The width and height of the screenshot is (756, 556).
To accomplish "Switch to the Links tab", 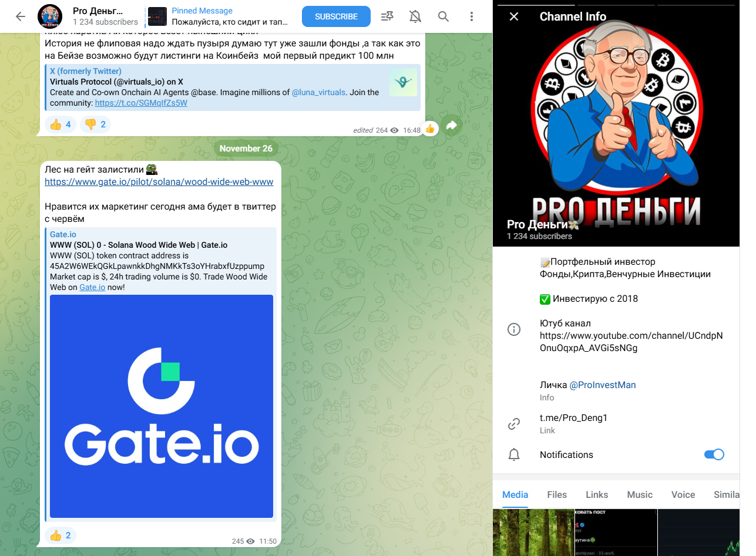I will [597, 495].
